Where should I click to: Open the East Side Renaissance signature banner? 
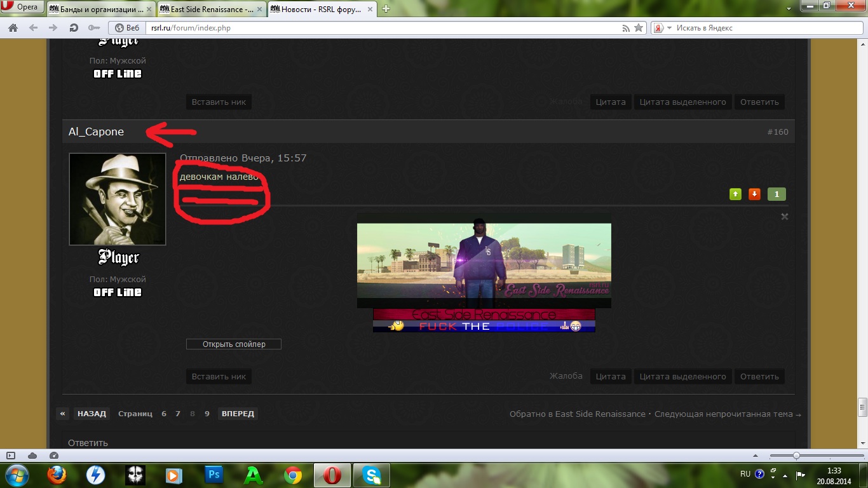pos(484,261)
